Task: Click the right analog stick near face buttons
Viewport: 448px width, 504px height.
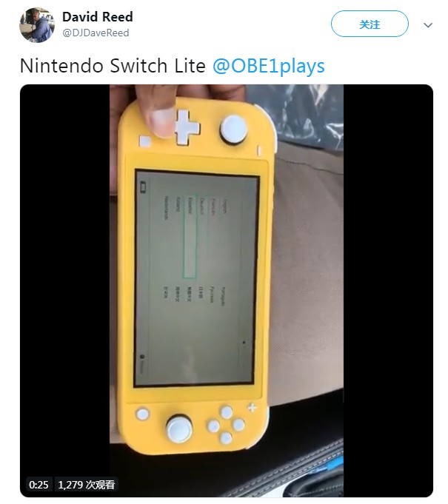Action: click(179, 429)
